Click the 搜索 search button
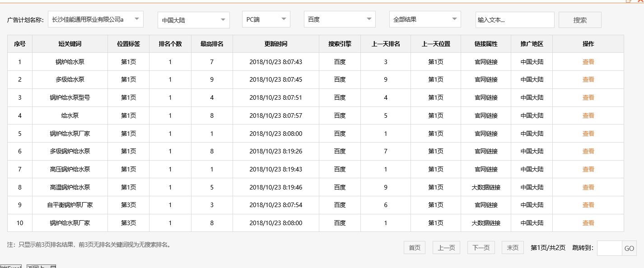The width and height of the screenshot is (644, 268). (580, 19)
